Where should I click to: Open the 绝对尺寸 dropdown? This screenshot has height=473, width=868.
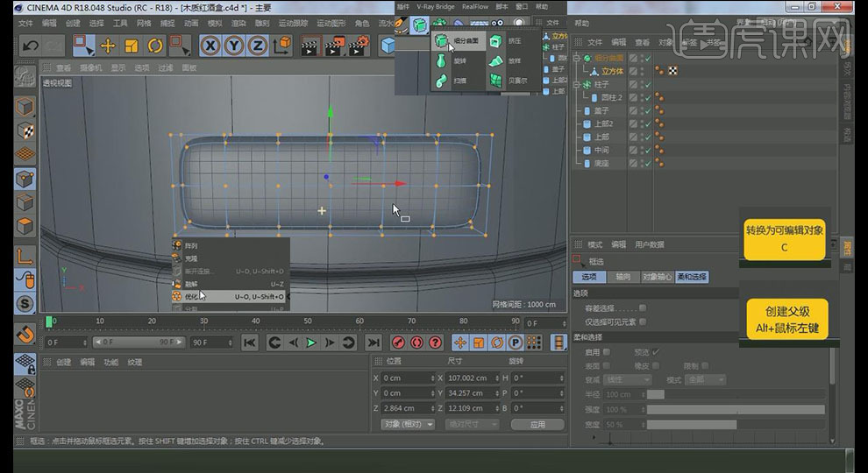473,424
